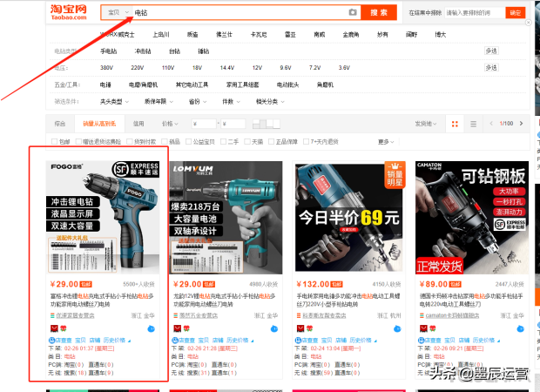
Task: Click the Tmall badge on FOGO product
Action: tap(54, 328)
